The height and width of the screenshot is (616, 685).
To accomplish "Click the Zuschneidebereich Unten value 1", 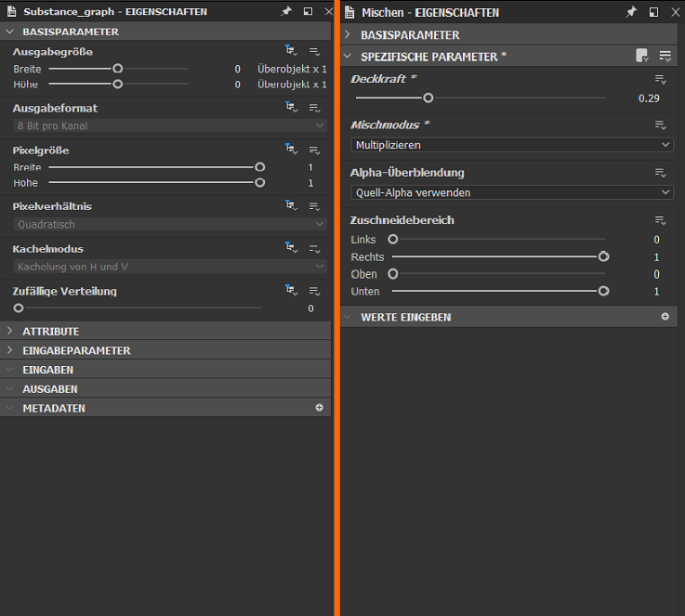I will (x=656, y=292).
